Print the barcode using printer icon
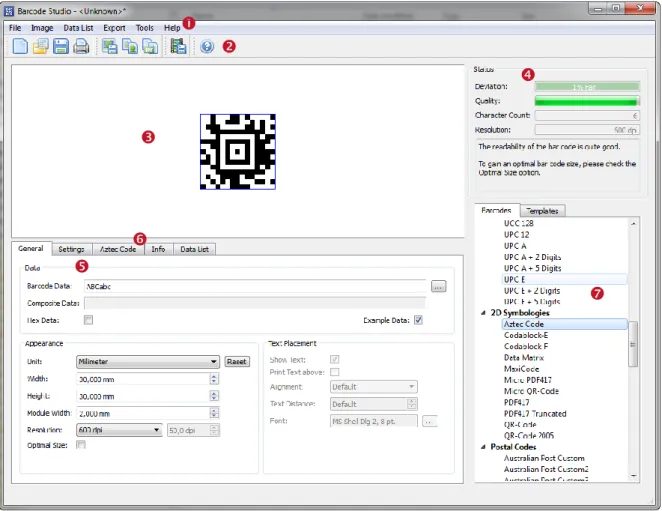The height and width of the screenshot is (511, 662). tap(81, 46)
